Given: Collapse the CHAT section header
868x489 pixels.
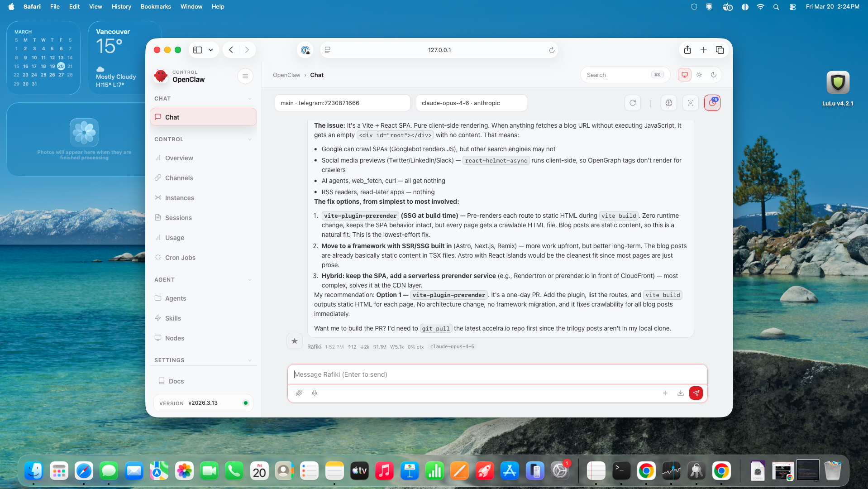Looking at the screenshot, I should [x=250, y=98].
